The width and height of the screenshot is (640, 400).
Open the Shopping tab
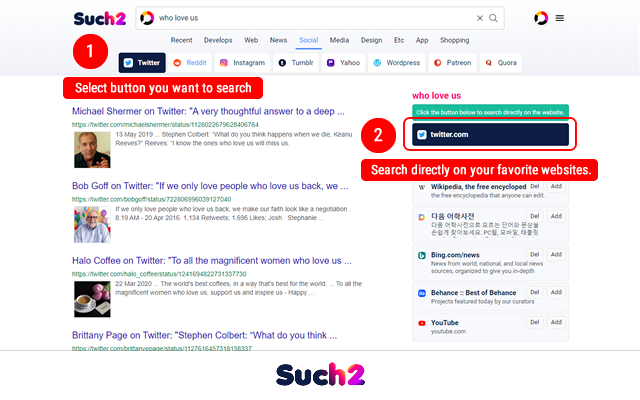(x=455, y=40)
